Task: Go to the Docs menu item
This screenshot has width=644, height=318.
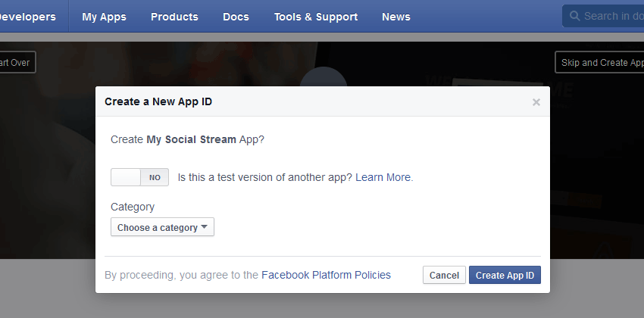Action: tap(236, 17)
